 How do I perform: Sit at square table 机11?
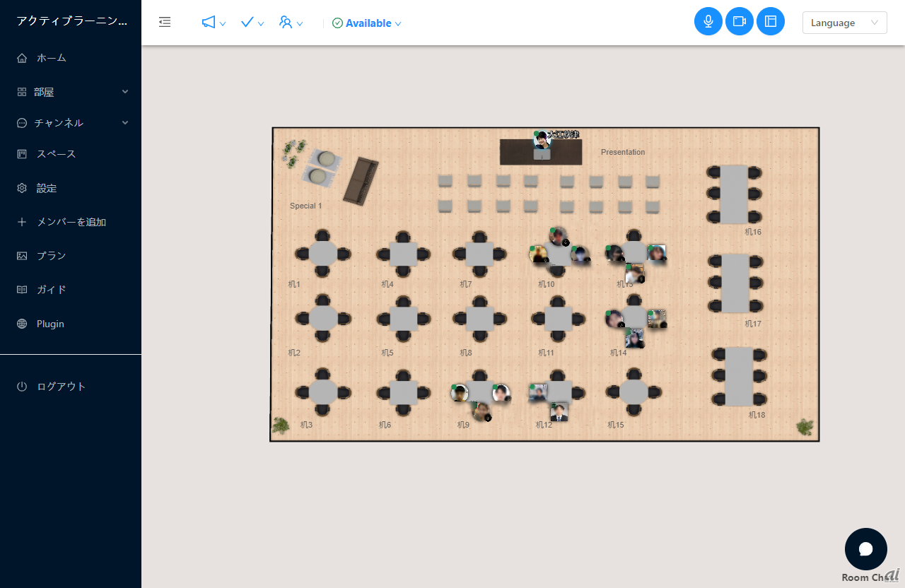(559, 319)
